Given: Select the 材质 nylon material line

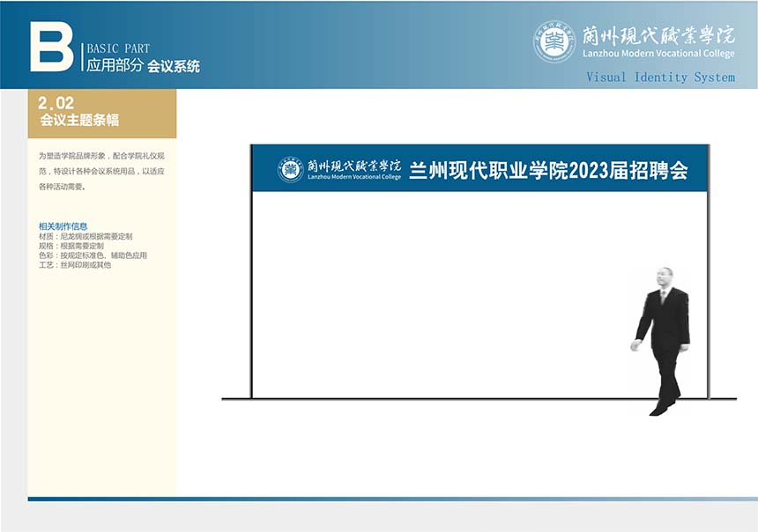Looking at the screenshot, I should click(85, 236).
